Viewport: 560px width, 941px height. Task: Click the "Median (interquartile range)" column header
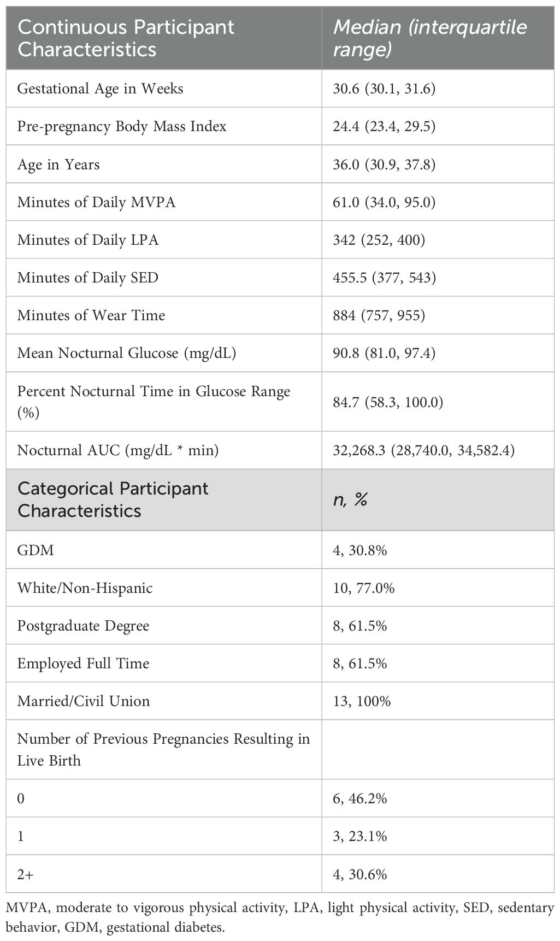tap(430, 38)
